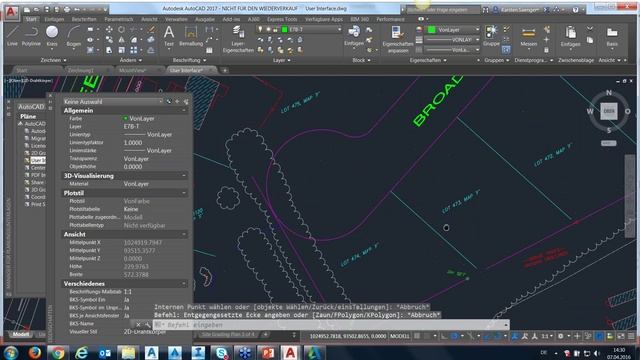640x360 pixels.
Task: Click the Bemaßung dimension tool
Action: (191, 35)
